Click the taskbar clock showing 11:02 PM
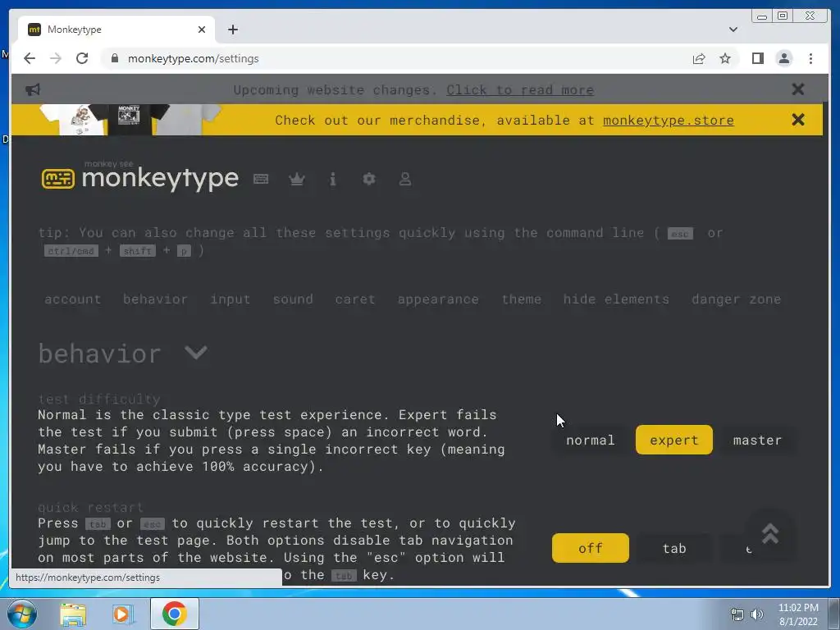 tap(798, 614)
